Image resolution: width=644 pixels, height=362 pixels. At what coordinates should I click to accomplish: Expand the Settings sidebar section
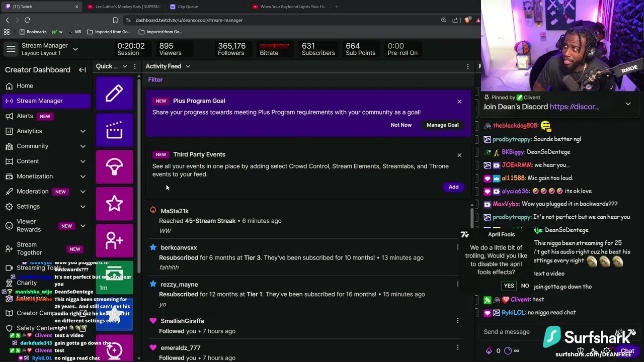tap(83, 207)
